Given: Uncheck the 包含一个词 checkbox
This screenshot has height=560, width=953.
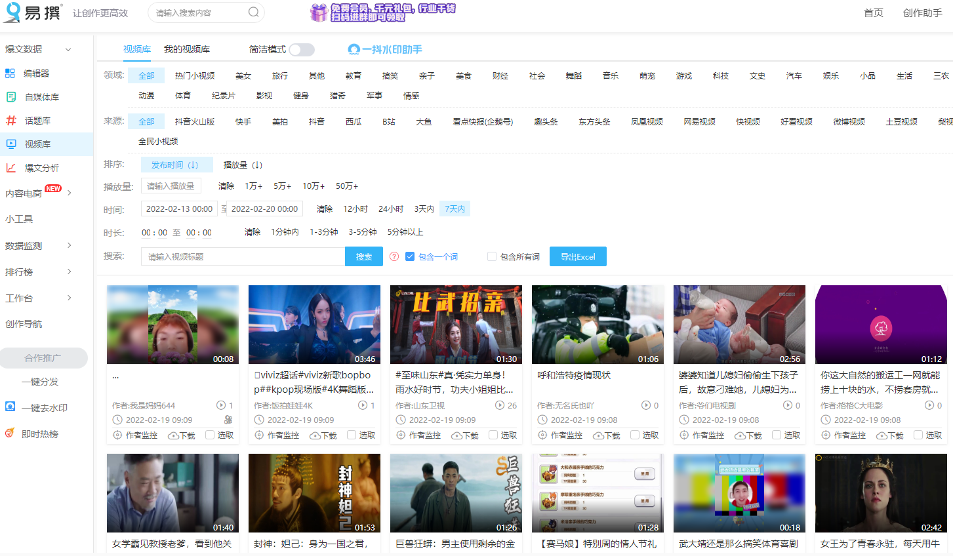Looking at the screenshot, I should 409,256.
